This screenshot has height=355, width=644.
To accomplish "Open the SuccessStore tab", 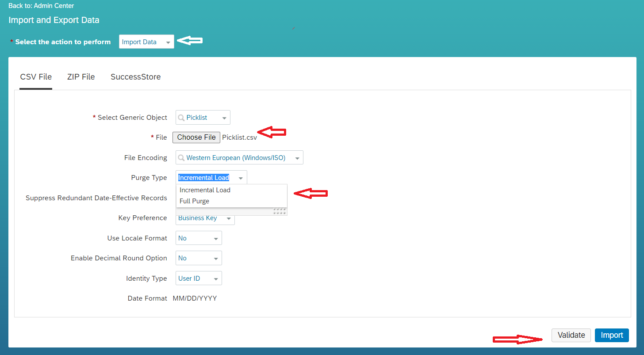I will [x=135, y=76].
